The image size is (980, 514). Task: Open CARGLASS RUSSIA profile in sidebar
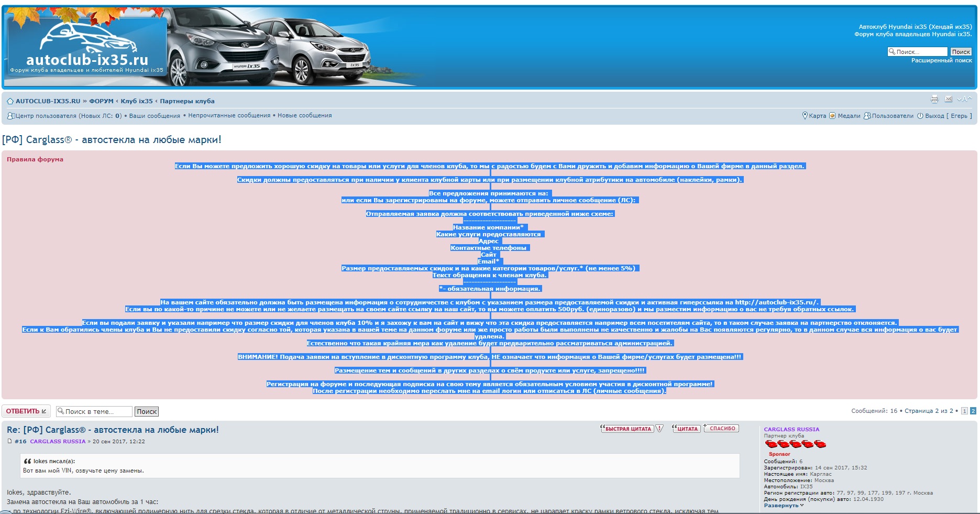(791, 429)
